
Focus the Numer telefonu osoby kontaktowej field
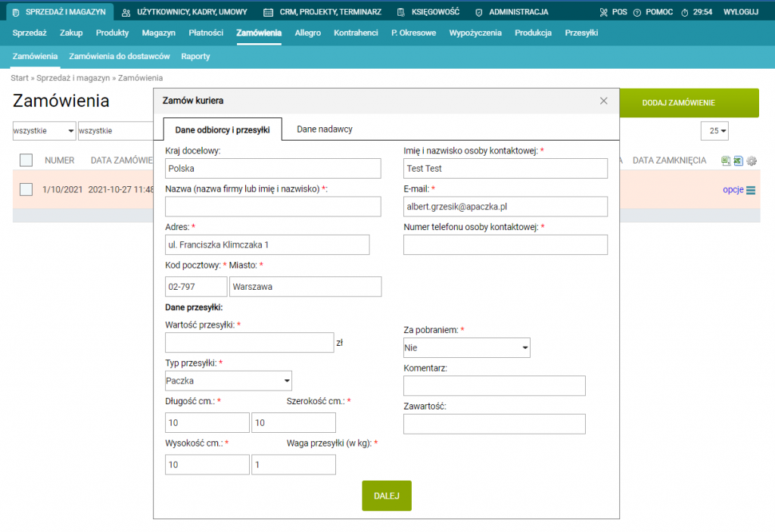pyautogui.click(x=505, y=244)
